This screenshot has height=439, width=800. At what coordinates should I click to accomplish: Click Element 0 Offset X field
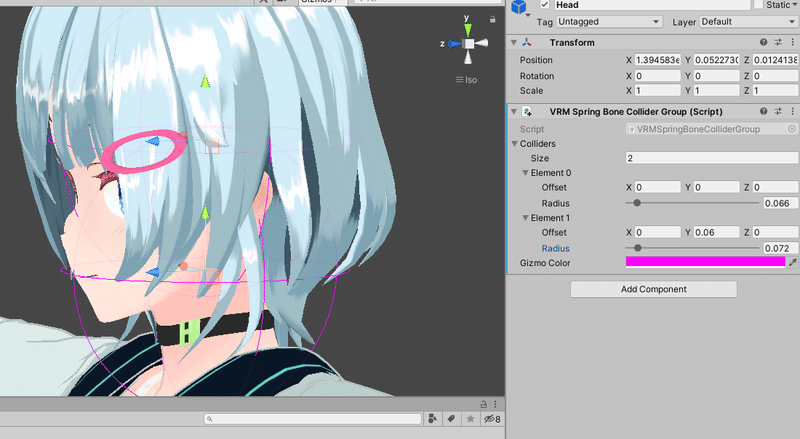coord(658,187)
